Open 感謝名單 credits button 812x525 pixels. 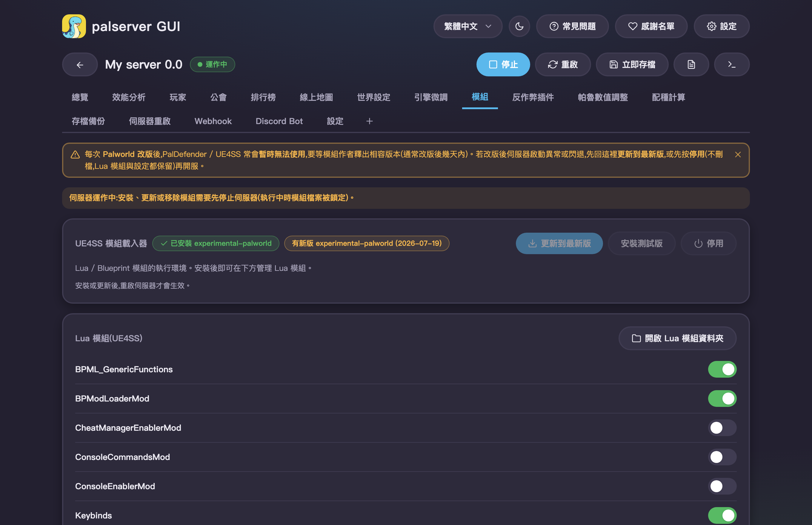click(x=651, y=26)
